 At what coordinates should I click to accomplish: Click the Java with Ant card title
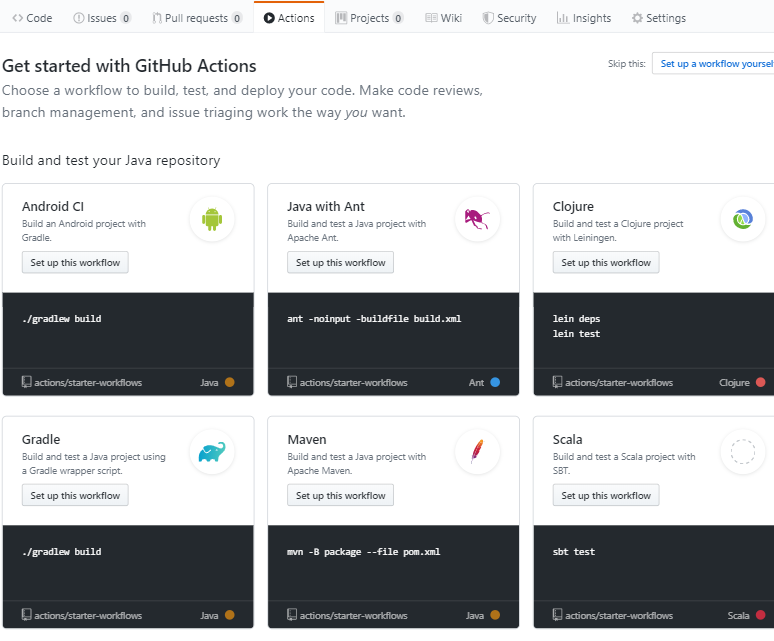(x=326, y=206)
